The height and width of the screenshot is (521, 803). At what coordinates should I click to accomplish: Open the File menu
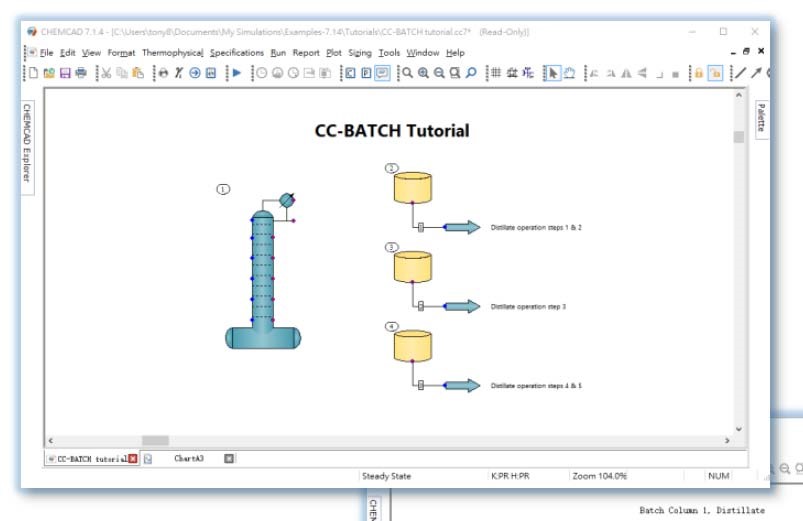pos(47,52)
